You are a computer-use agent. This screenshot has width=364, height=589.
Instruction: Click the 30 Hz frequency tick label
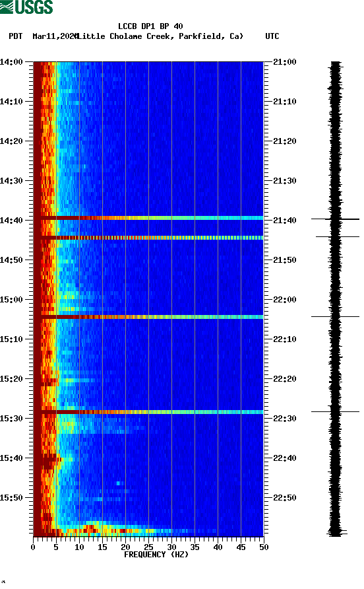point(171,547)
